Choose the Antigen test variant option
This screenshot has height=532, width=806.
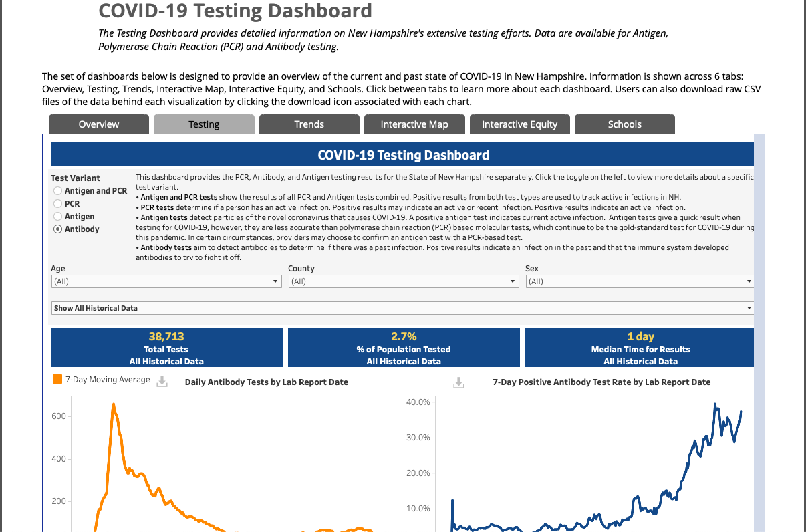click(x=58, y=217)
